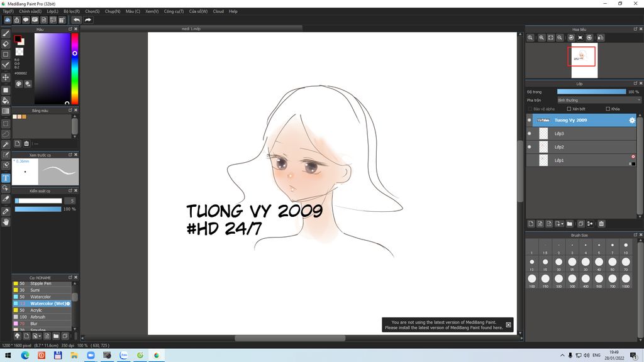Dismiss the MediBang update notification
The height and width of the screenshot is (362, 644).
click(508, 325)
